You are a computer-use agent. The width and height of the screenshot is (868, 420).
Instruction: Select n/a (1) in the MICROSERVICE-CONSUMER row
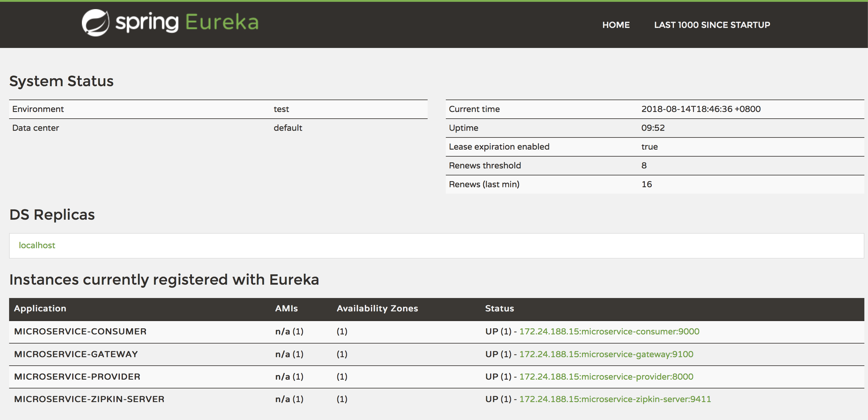(289, 331)
